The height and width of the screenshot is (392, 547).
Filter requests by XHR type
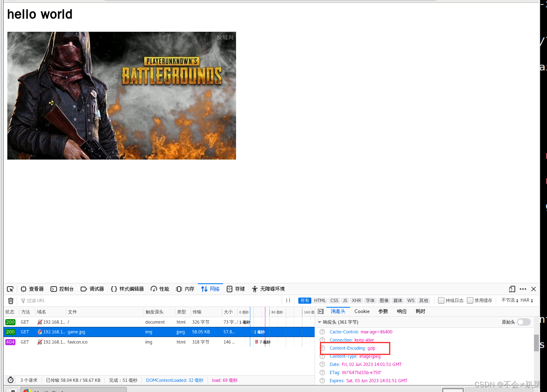[357, 300]
